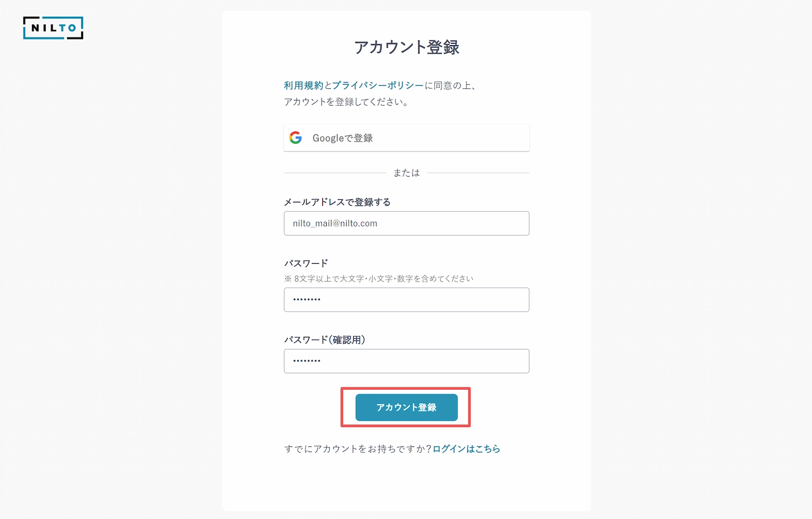
Task: Click the または divider text
Action: click(407, 173)
